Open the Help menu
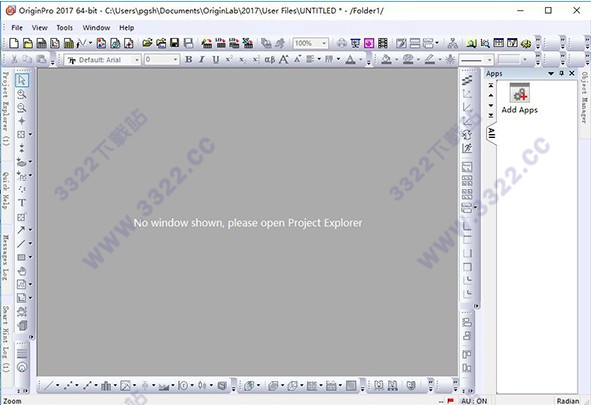Image resolution: width=591 pixels, height=405 pixels. click(127, 28)
